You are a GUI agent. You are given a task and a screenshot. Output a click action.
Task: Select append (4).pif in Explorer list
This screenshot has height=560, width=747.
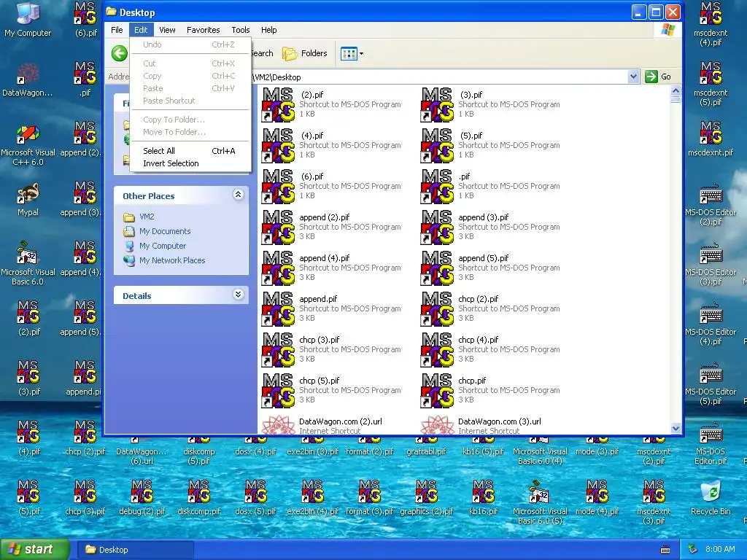pos(332,268)
